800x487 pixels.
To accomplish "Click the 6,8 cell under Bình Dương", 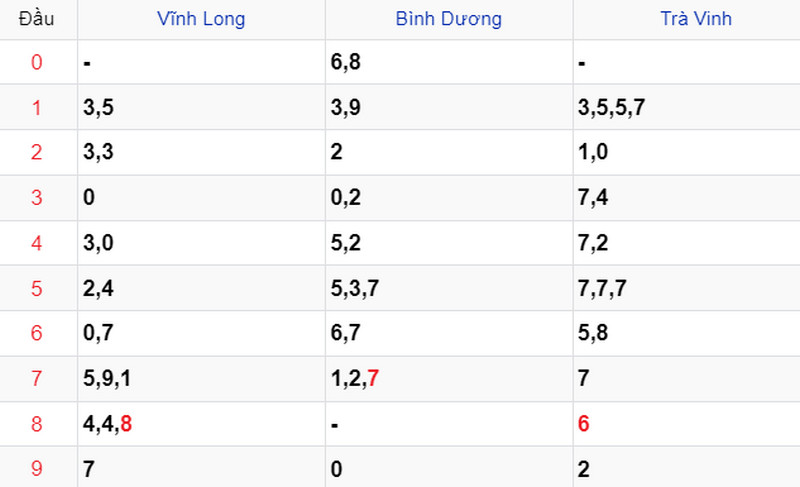I will (x=449, y=62).
